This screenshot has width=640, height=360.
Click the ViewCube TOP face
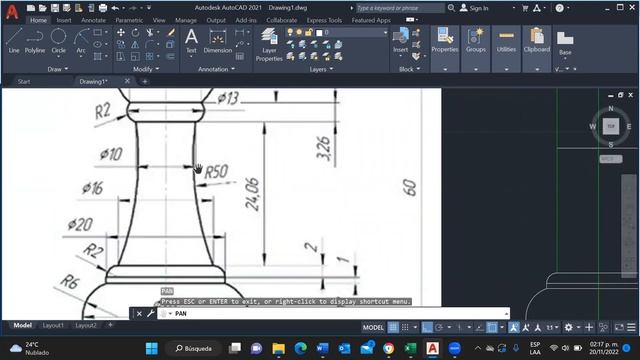[611, 126]
